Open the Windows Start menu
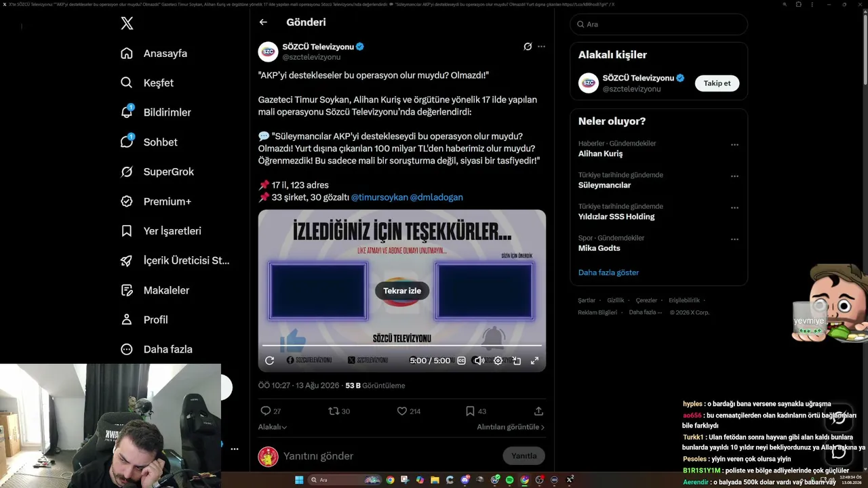 pyautogui.click(x=299, y=480)
